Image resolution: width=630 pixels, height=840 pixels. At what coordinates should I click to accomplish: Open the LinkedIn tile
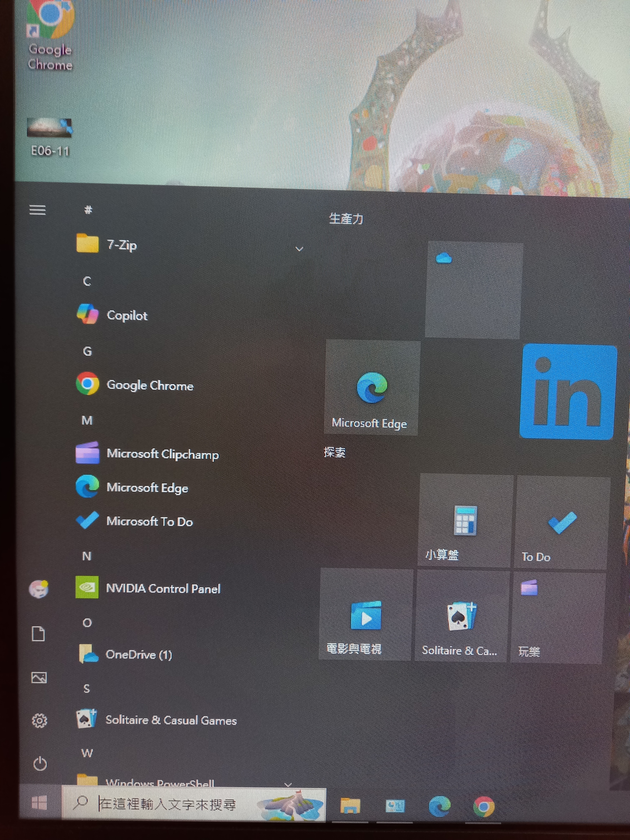(568, 392)
